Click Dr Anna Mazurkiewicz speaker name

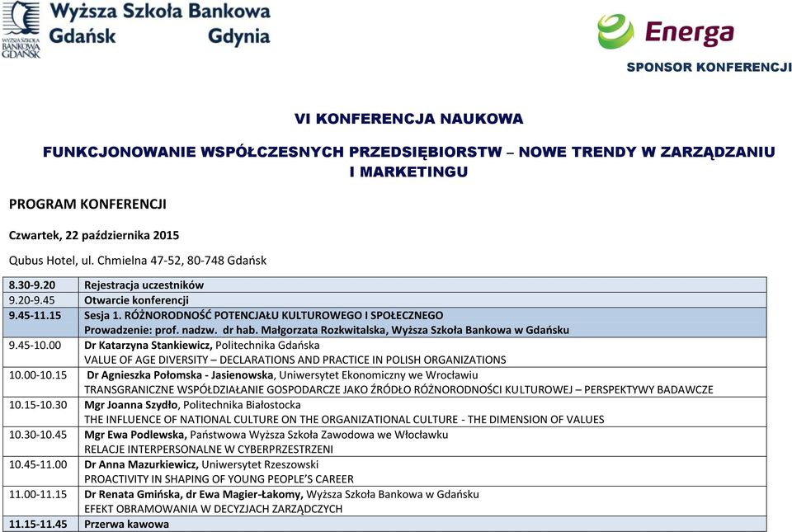pos(141,464)
